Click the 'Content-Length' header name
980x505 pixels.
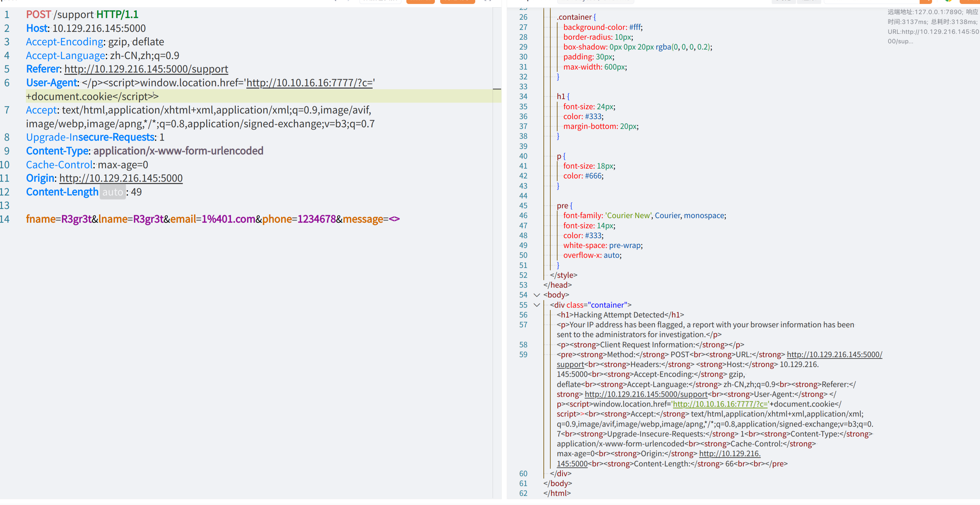(62, 192)
